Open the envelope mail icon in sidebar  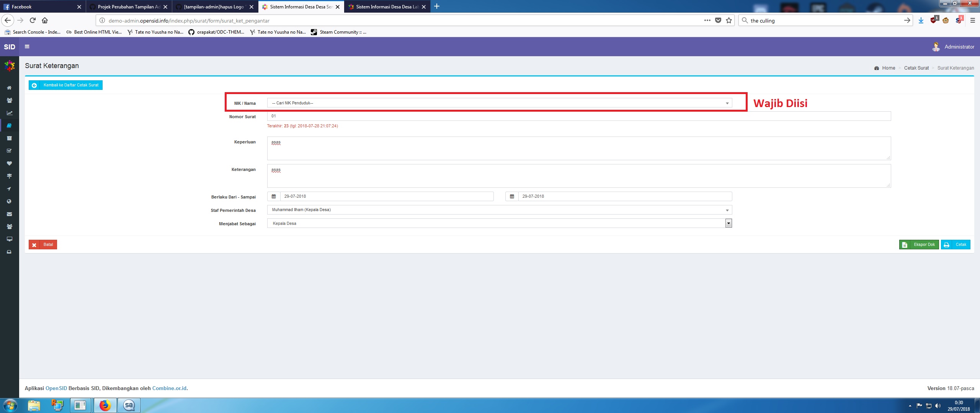pyautogui.click(x=9, y=214)
